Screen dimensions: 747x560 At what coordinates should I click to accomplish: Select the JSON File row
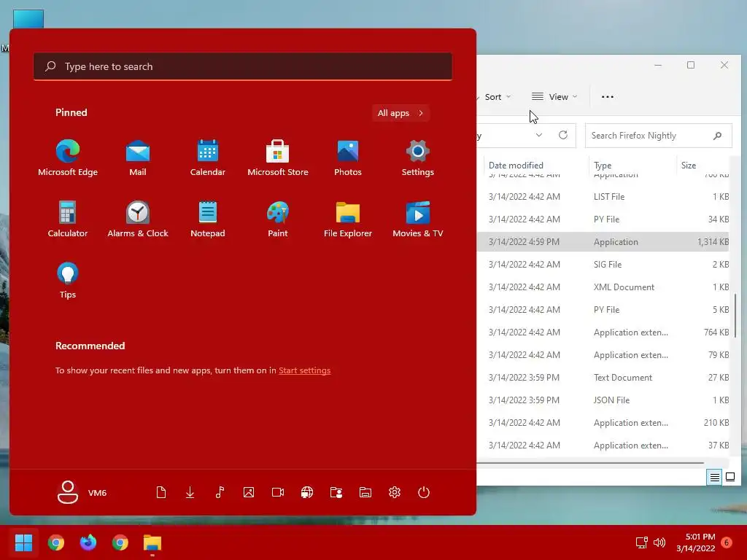603,400
